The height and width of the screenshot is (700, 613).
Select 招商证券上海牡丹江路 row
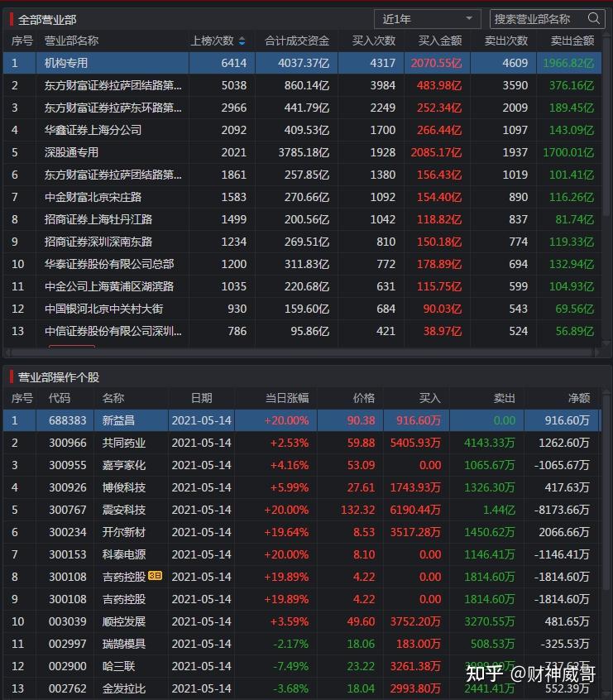click(x=302, y=219)
